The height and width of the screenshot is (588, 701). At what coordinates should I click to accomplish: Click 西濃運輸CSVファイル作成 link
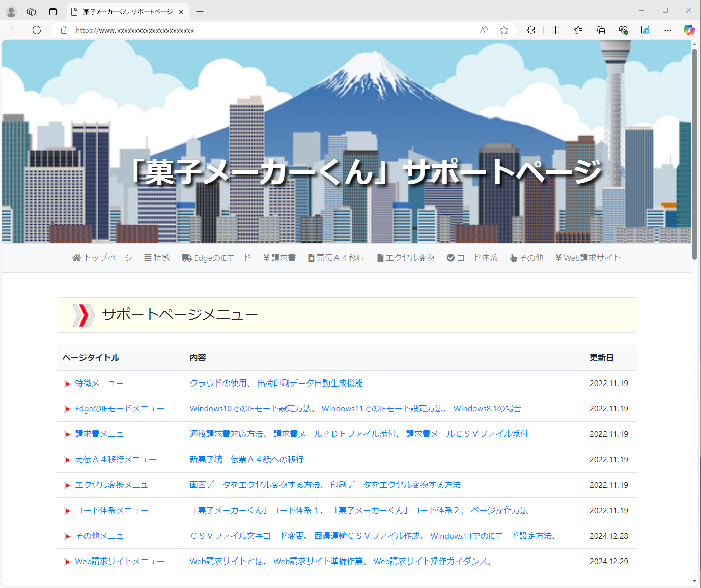click(367, 536)
